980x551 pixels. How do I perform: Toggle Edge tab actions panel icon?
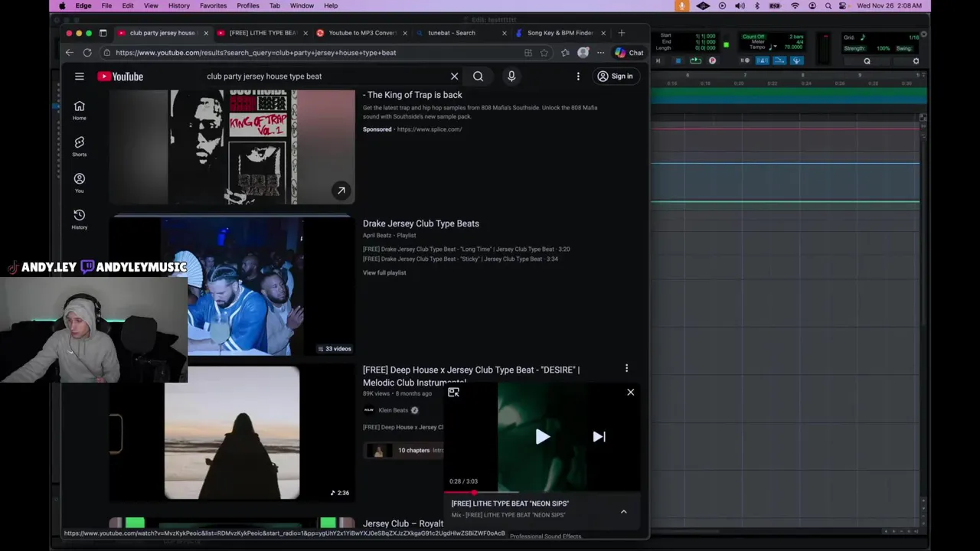103,33
